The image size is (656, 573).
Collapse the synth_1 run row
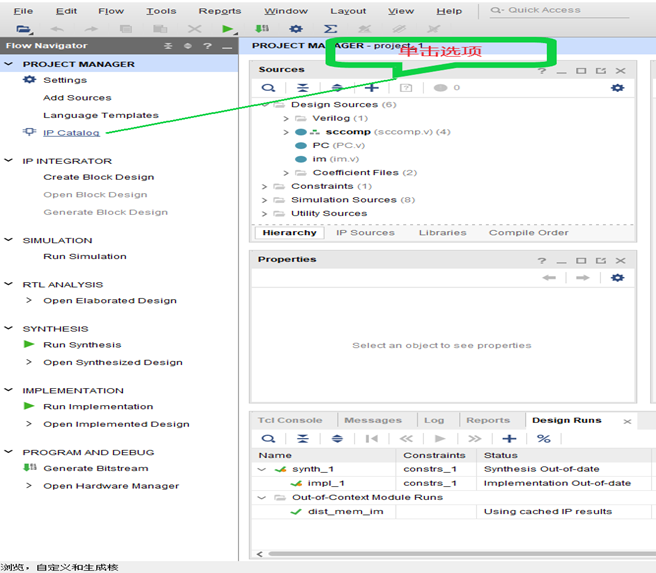[x=262, y=469]
